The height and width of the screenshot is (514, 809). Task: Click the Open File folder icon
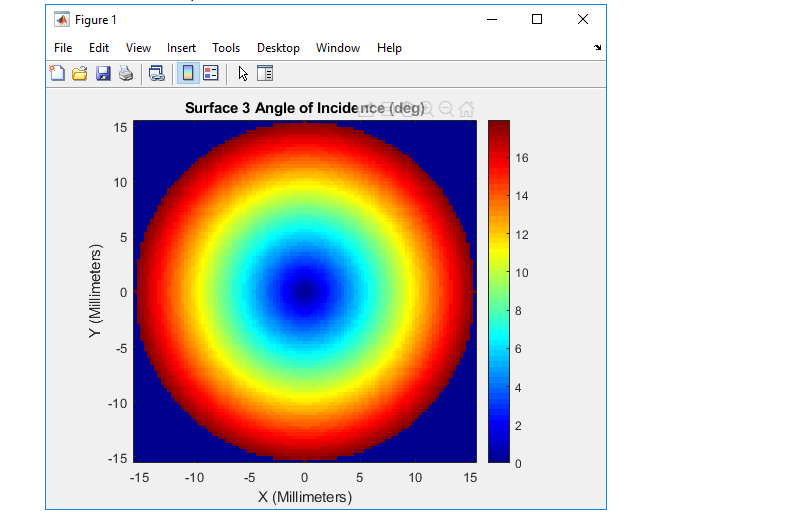[x=80, y=73]
